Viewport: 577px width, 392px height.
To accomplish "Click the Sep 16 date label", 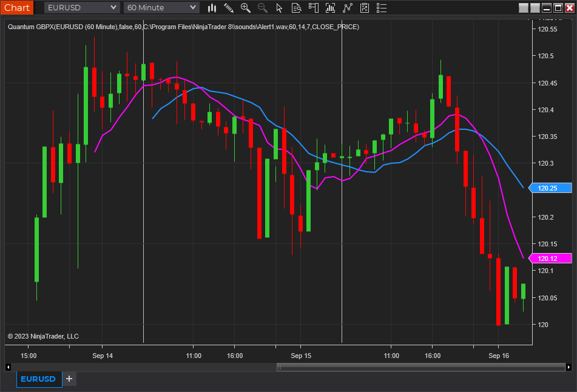I will (x=499, y=356).
